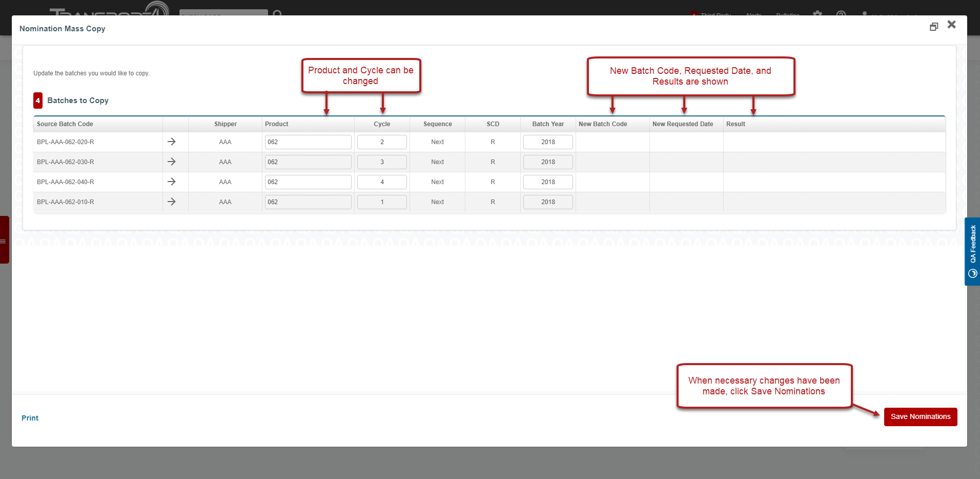The width and height of the screenshot is (980, 479).
Task: Restore the Nomination Mass Copy dialog window
Action: (x=934, y=27)
